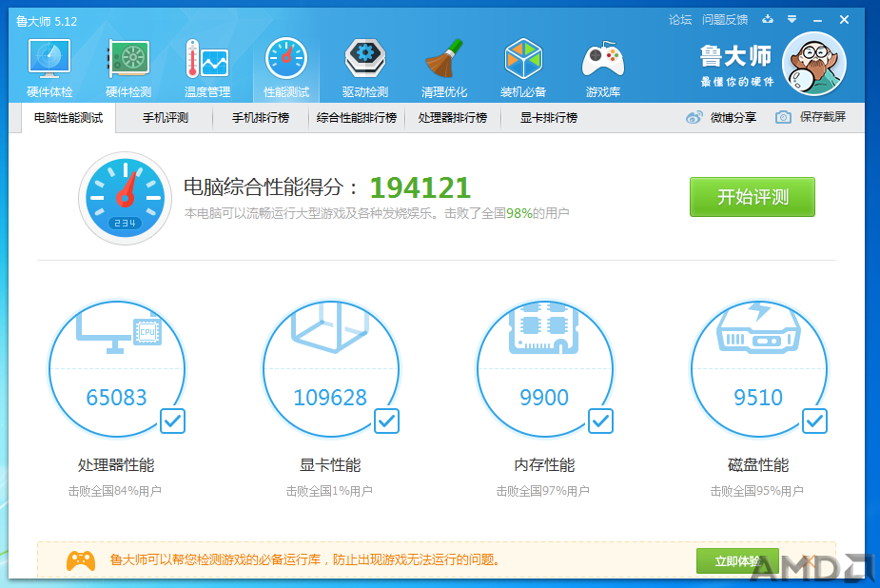
Task: Switch to 处理器排行榜 tab
Action: (x=452, y=118)
